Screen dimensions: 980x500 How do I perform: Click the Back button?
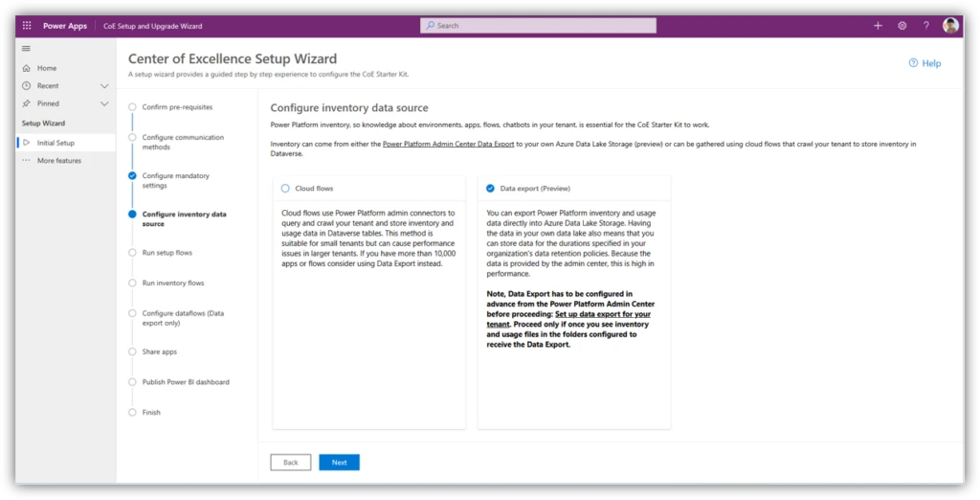click(x=291, y=463)
